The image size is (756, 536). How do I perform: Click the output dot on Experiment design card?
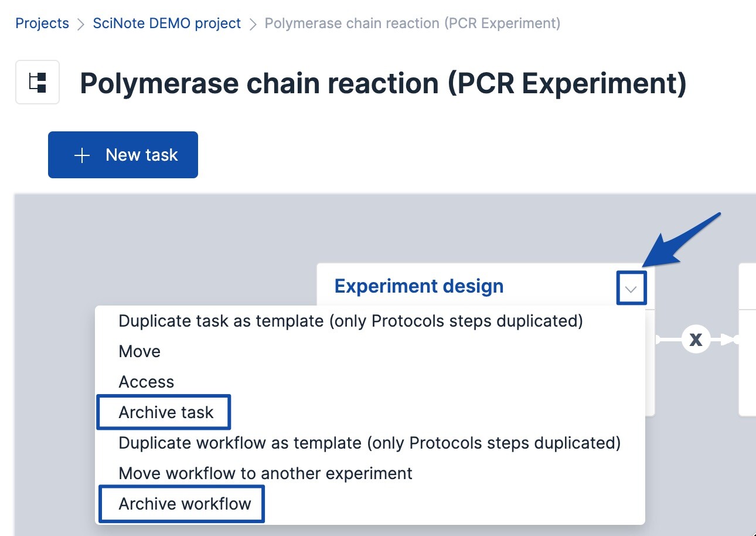(656, 340)
